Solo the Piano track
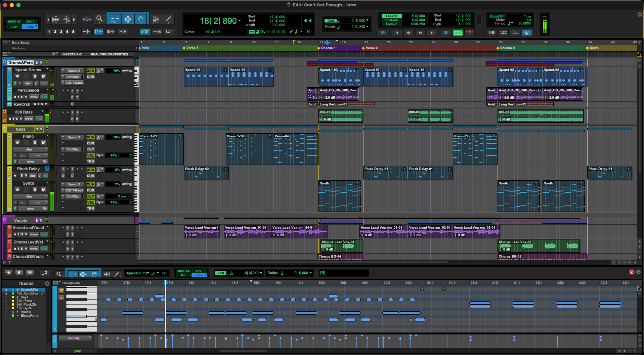Image resolution: width=644 pixels, height=355 pixels. (x=35, y=143)
